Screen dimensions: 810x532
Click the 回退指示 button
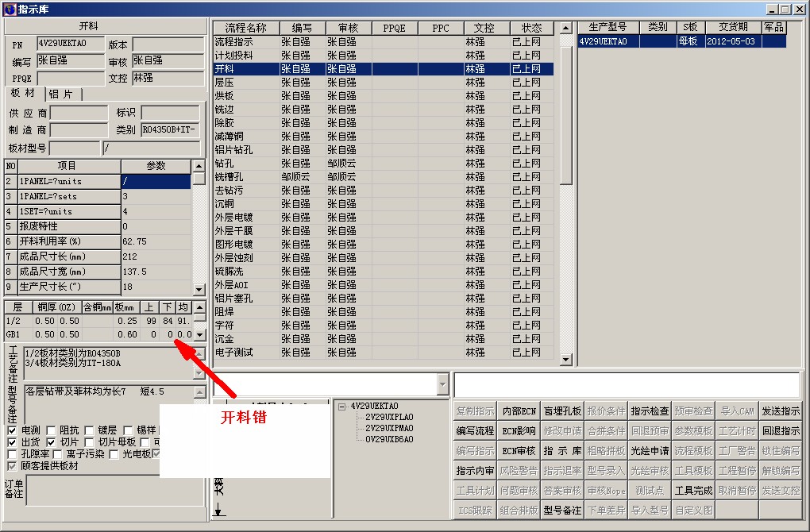point(781,431)
